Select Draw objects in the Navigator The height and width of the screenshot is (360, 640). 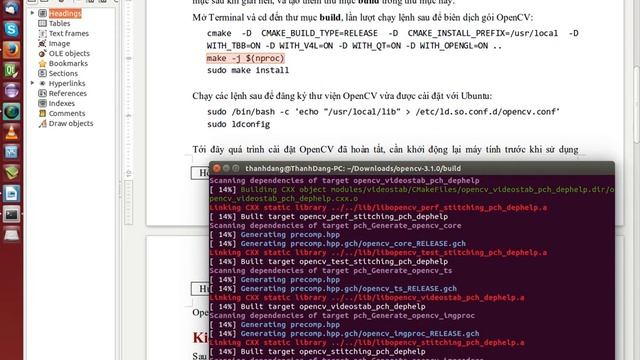click(x=71, y=123)
